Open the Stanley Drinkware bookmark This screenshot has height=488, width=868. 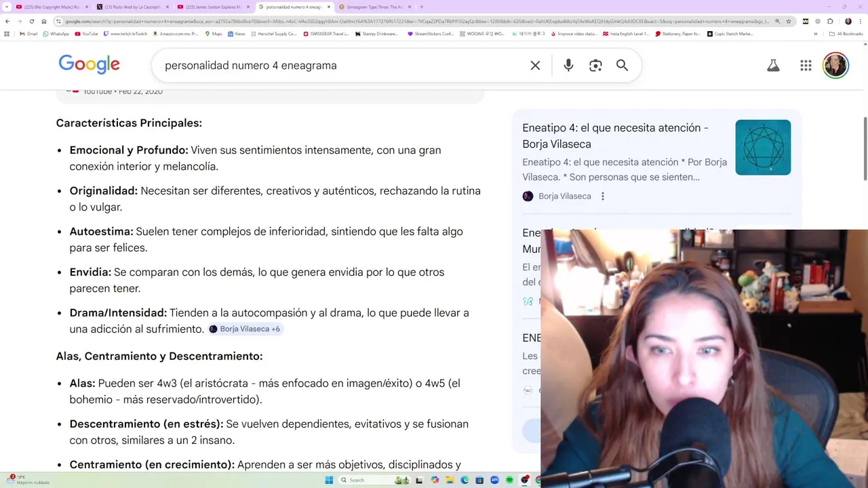[376, 34]
